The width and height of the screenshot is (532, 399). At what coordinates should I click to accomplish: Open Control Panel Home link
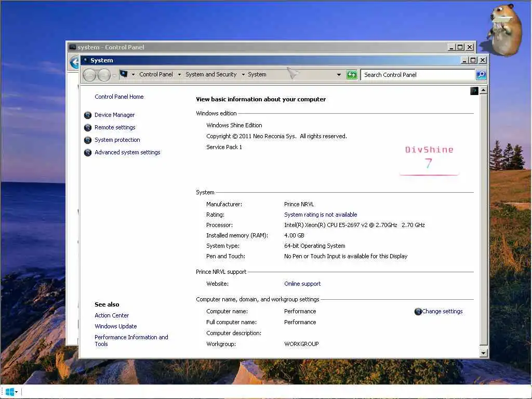[119, 97]
